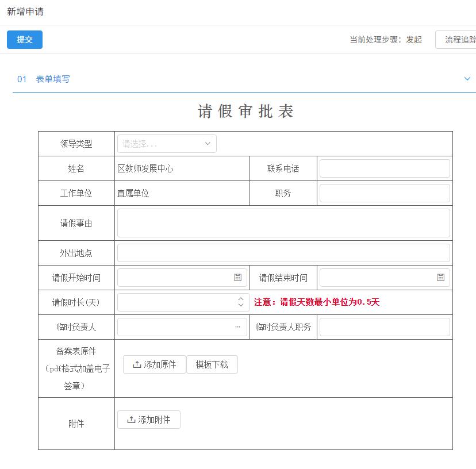Click the 请假结束时间 date field
This screenshot has width=476, height=469.
[x=385, y=278]
